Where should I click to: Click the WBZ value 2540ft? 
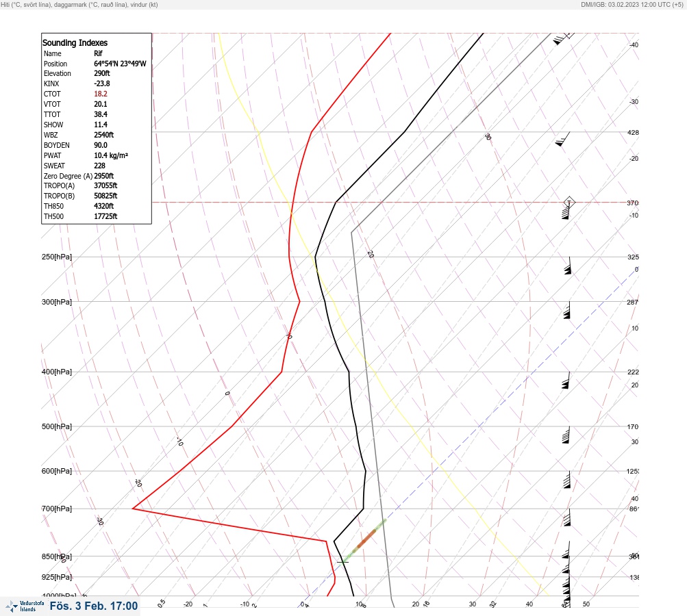(104, 135)
